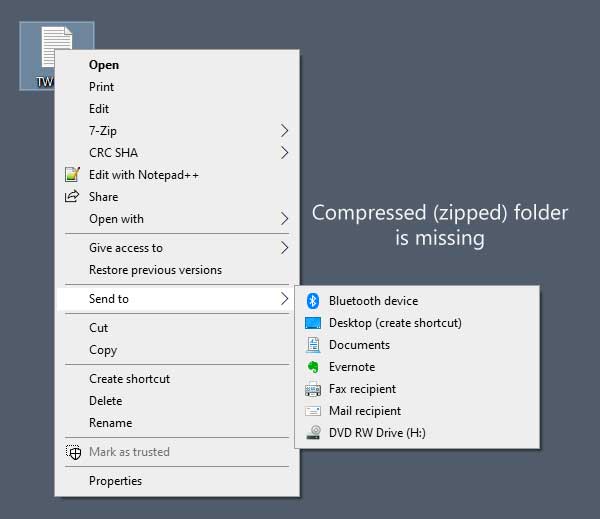Expand the Open with submenu arrow
This screenshot has width=600, height=519.
pos(284,219)
